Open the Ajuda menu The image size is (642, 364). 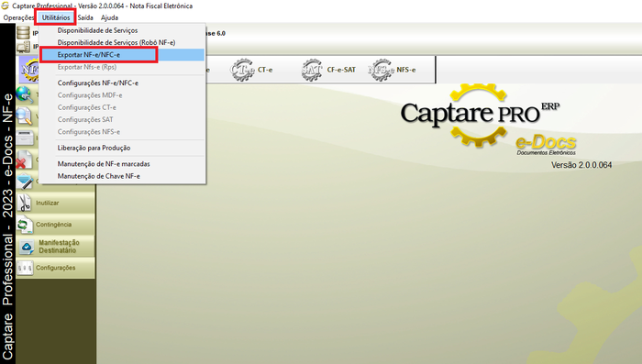coord(109,17)
